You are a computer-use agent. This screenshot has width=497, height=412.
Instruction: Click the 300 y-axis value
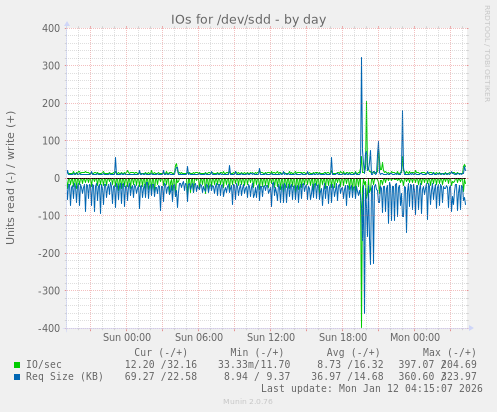point(51,66)
